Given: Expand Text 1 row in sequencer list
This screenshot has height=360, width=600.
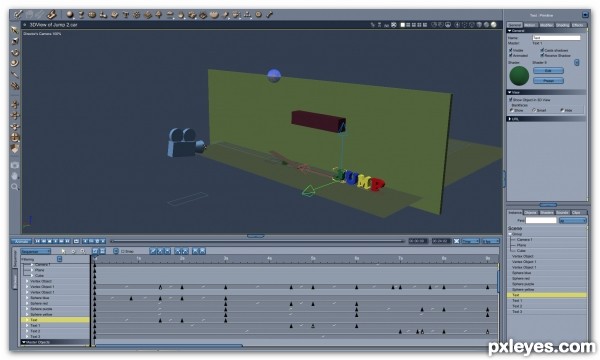Looking at the screenshot, I should click(x=27, y=326).
